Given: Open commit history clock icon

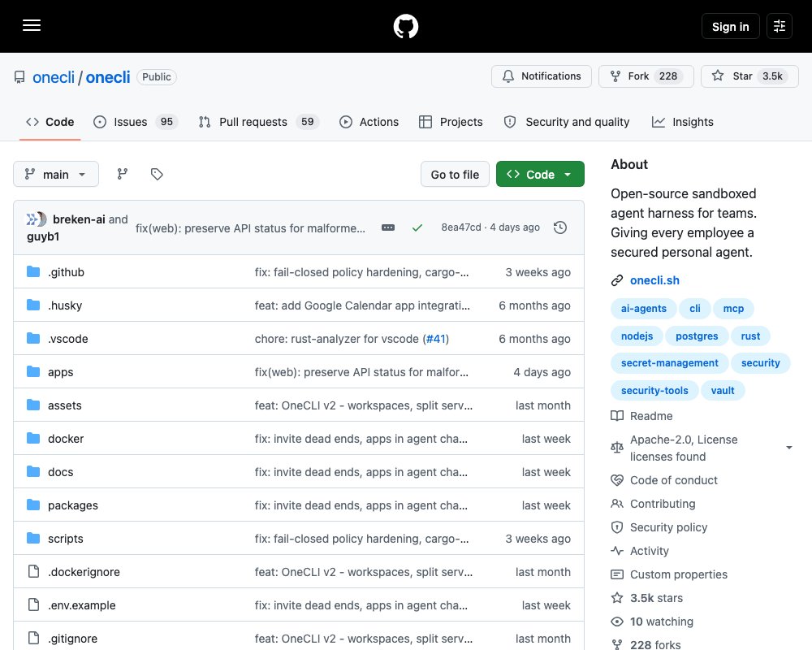Looking at the screenshot, I should (x=559, y=227).
